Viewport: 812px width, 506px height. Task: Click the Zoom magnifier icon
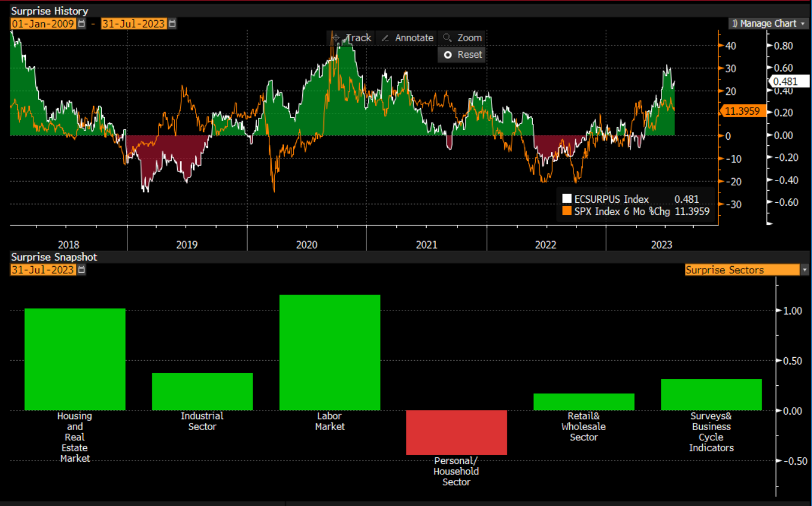click(447, 38)
